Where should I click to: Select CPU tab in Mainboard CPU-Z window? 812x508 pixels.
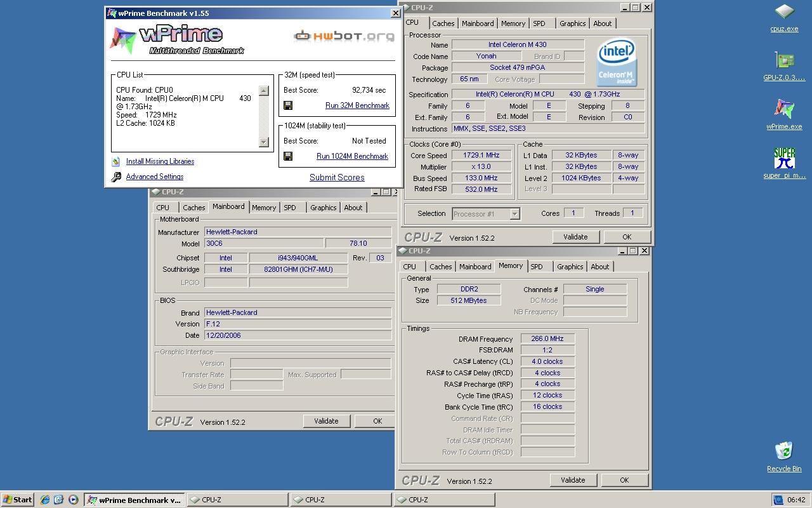pos(163,208)
